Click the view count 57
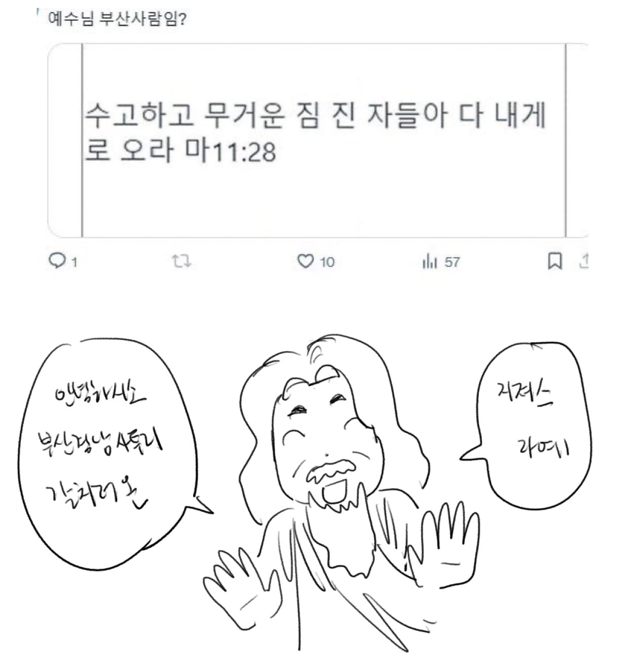 pos(452,262)
